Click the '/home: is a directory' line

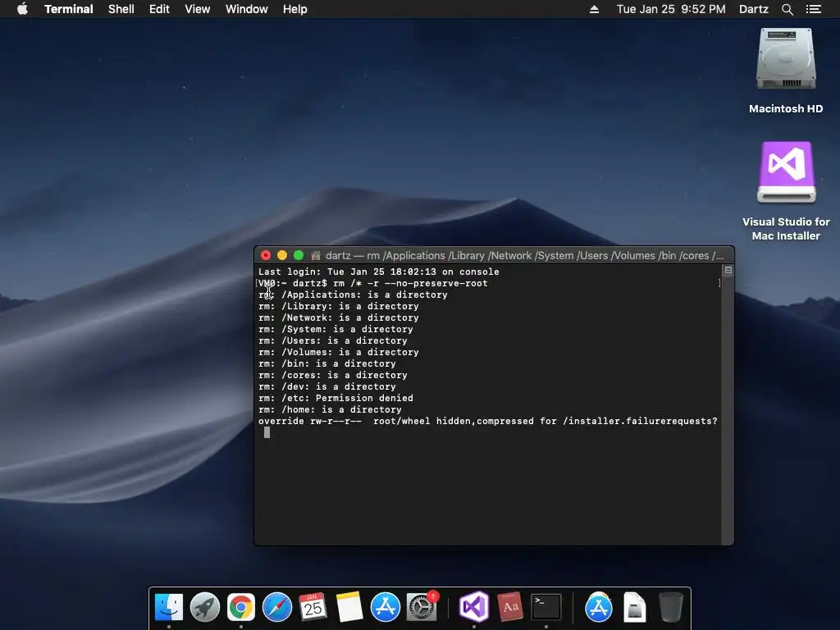pyautogui.click(x=330, y=410)
